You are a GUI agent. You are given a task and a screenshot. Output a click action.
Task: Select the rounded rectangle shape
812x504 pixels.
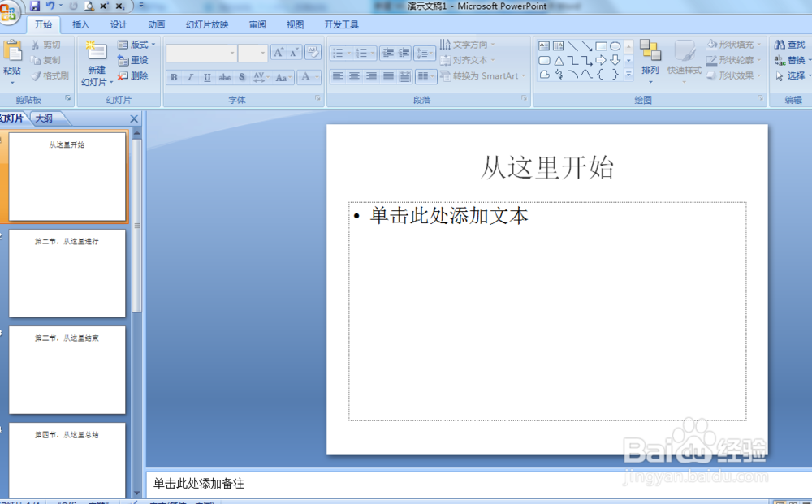point(544,60)
